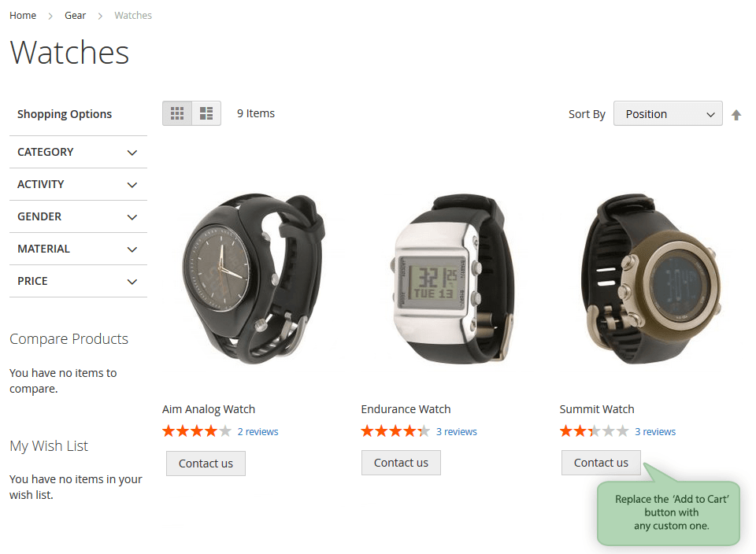Contact us about Endurance Watch

coord(401,463)
